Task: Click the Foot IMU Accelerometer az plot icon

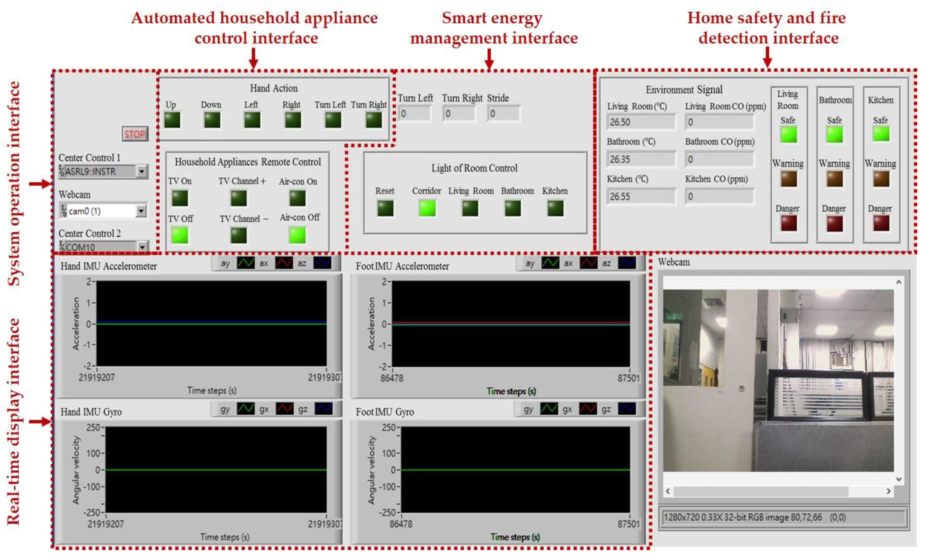Action: tap(627, 263)
